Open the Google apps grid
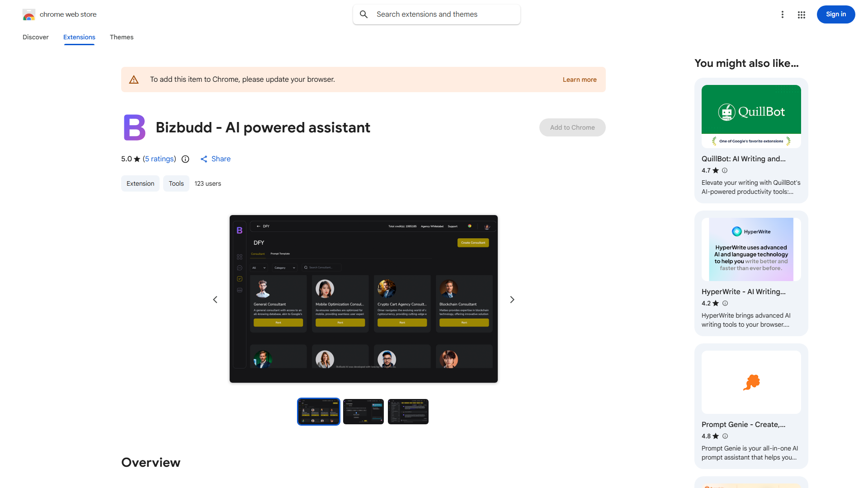The image size is (868, 488). 801,14
